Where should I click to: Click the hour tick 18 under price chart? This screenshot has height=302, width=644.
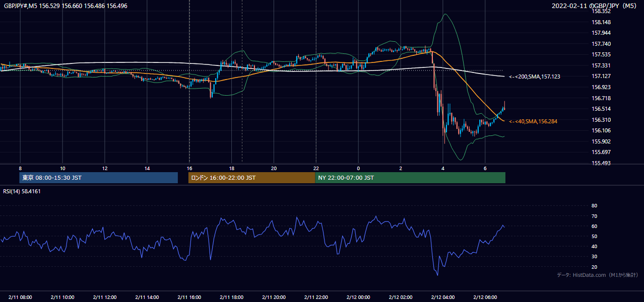pyautogui.click(x=231, y=168)
